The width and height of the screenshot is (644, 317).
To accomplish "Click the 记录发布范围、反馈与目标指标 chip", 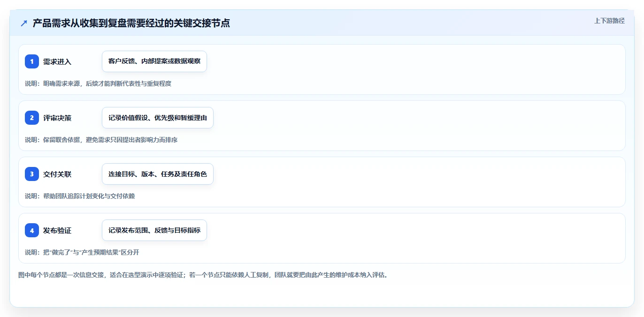I will [x=154, y=230].
